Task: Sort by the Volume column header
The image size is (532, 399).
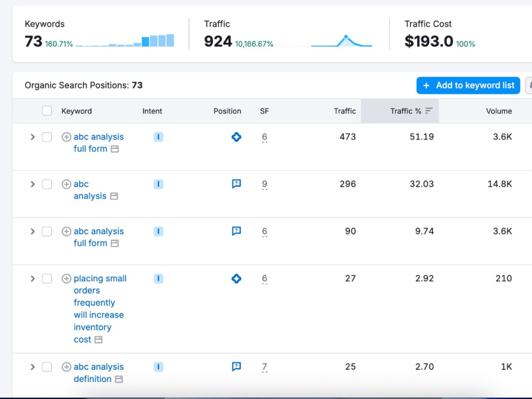Action: tap(499, 111)
